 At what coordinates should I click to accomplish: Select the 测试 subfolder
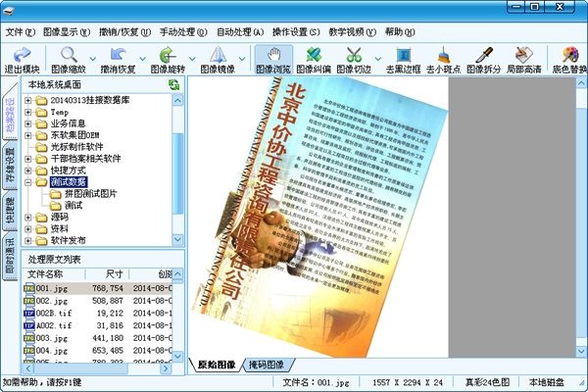73,206
